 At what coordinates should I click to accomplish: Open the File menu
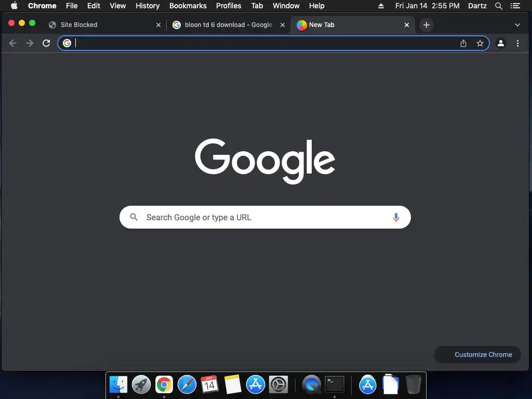tap(72, 6)
